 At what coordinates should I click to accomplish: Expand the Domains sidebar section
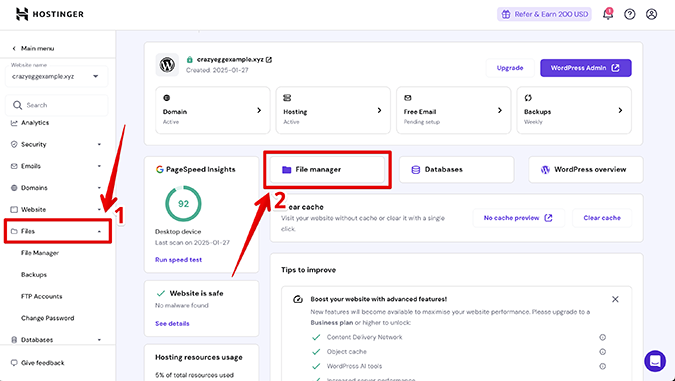(x=99, y=188)
